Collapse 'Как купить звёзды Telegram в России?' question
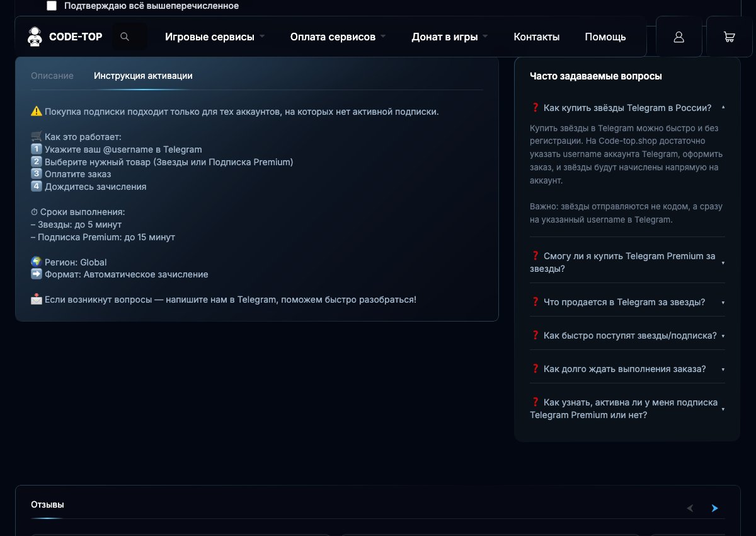The height and width of the screenshot is (536, 756). coord(627,107)
